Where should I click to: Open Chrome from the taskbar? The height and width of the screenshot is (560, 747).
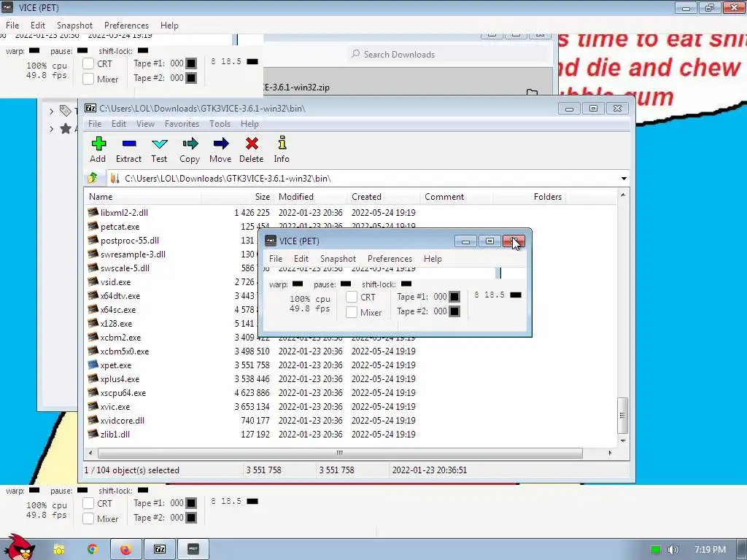tap(93, 549)
